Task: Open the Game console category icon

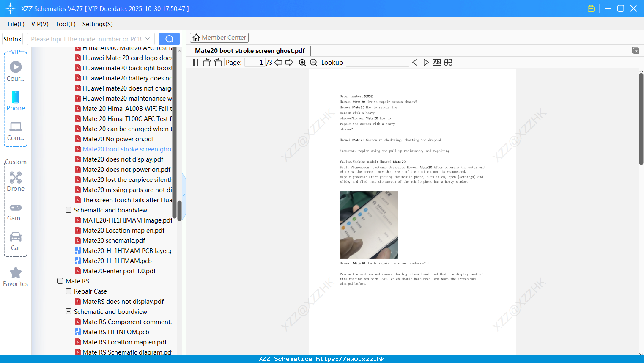Action: pos(16,208)
